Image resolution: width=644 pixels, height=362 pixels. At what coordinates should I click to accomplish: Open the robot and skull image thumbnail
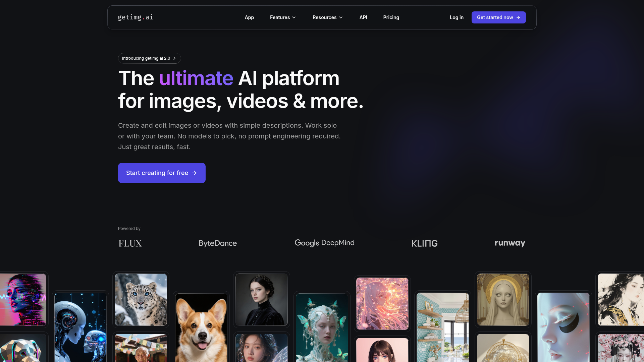coord(80,327)
